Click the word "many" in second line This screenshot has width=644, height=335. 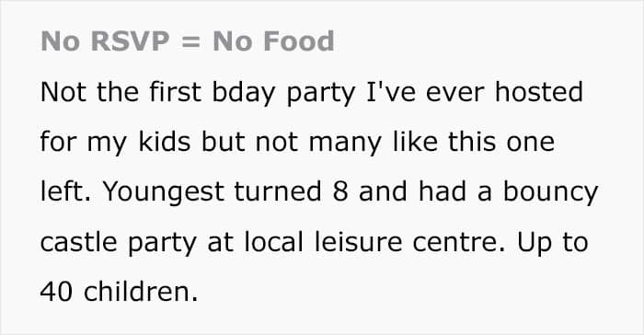[345, 144]
